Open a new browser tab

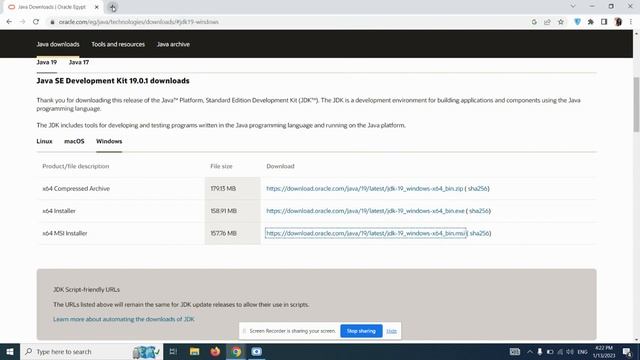[113, 7]
